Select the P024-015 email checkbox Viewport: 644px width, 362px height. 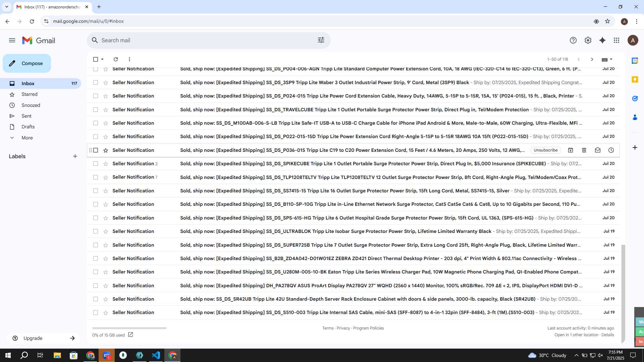[x=96, y=96]
